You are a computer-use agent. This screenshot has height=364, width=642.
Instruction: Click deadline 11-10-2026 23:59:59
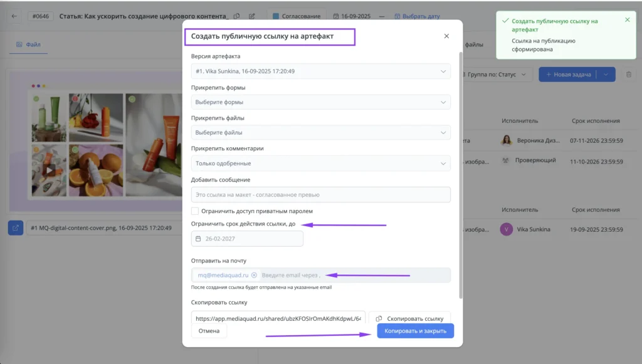click(x=596, y=162)
